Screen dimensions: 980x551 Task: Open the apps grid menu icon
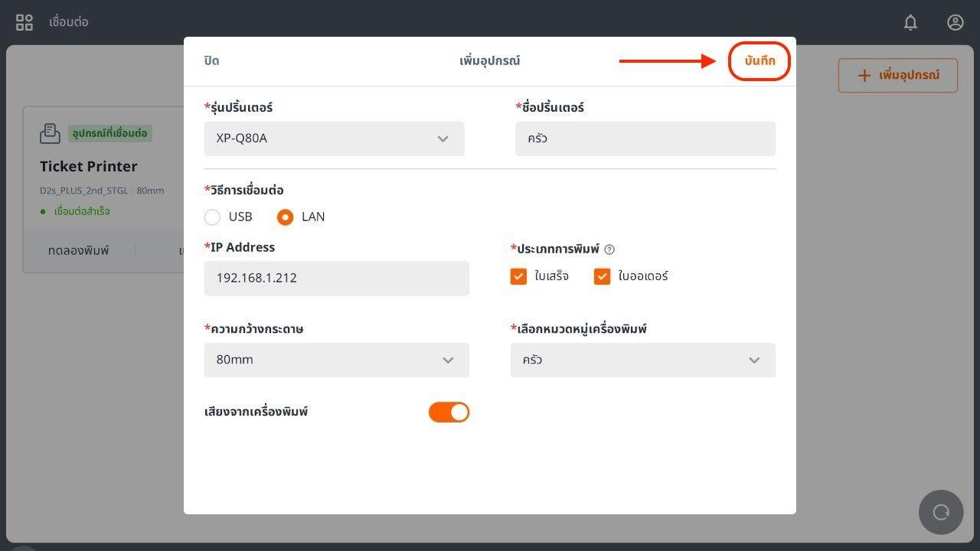[24, 22]
